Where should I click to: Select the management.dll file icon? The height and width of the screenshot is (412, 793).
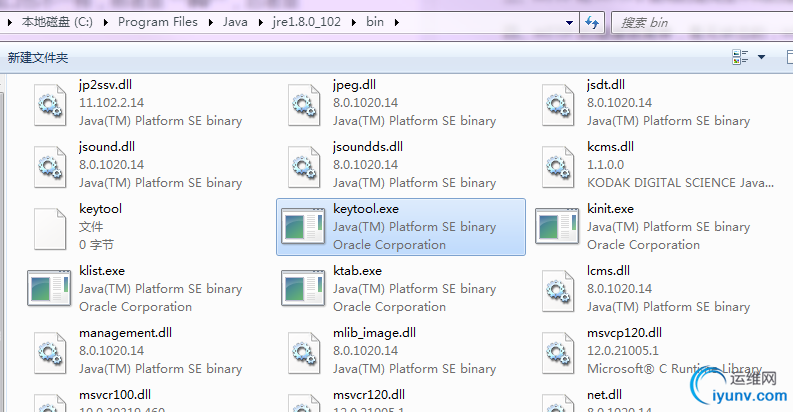(50, 353)
